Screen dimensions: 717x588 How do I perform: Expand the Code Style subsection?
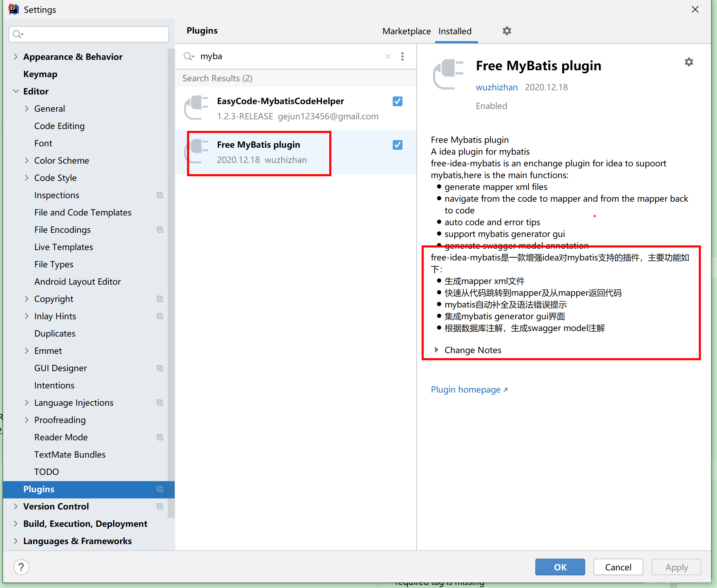pyautogui.click(x=27, y=178)
